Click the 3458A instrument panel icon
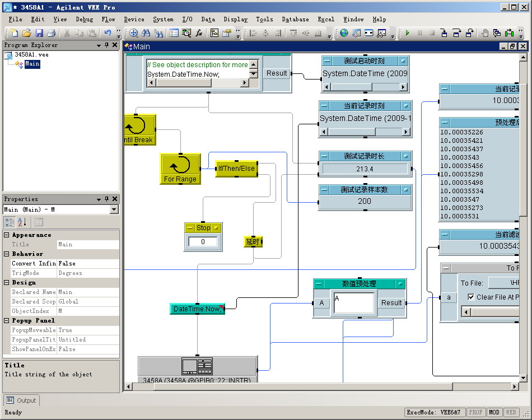Viewport: 532px width, 420px height. pyautogui.click(x=197, y=366)
